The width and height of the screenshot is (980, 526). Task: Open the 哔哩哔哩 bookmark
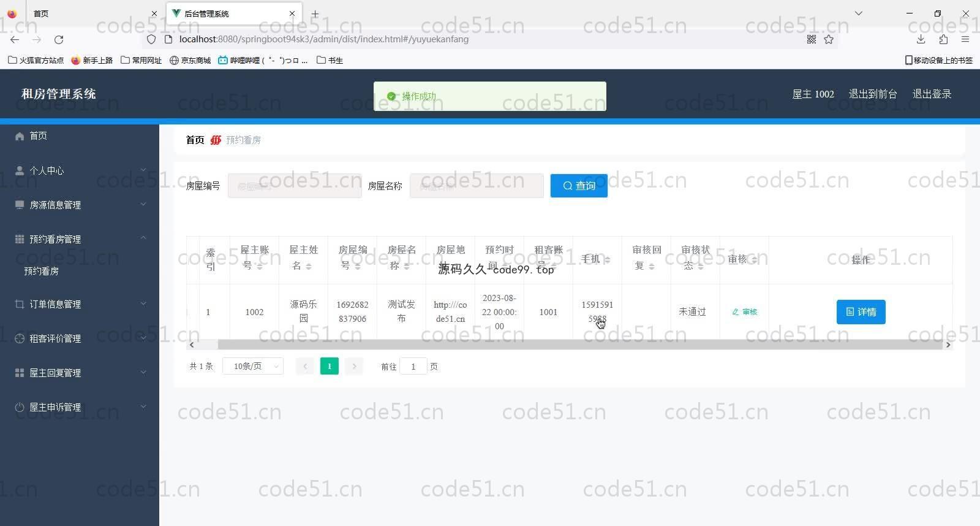(x=263, y=60)
